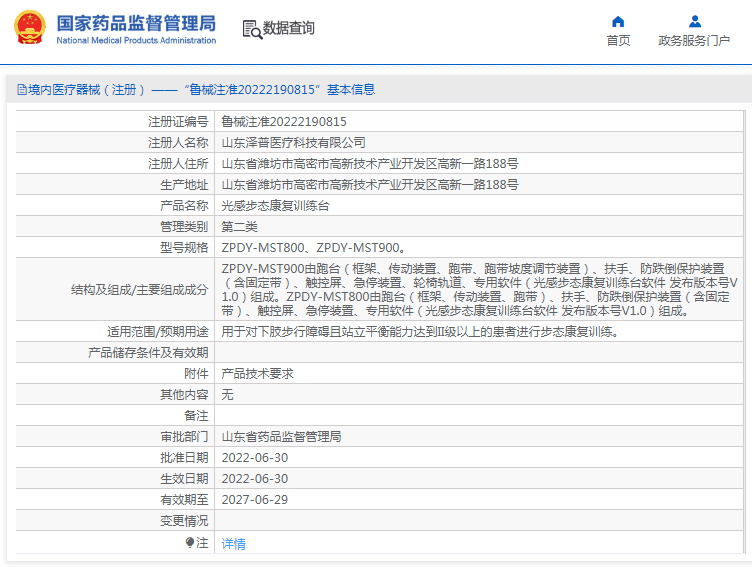Click the 审批部门 label
The height and width of the screenshot is (567, 752).
tap(184, 437)
